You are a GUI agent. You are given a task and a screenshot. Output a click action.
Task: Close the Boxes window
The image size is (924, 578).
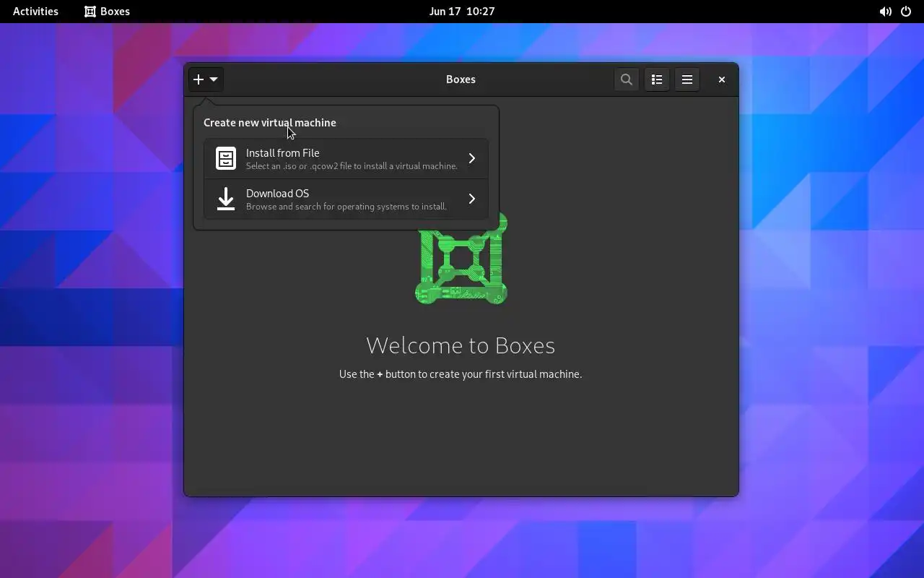721,79
